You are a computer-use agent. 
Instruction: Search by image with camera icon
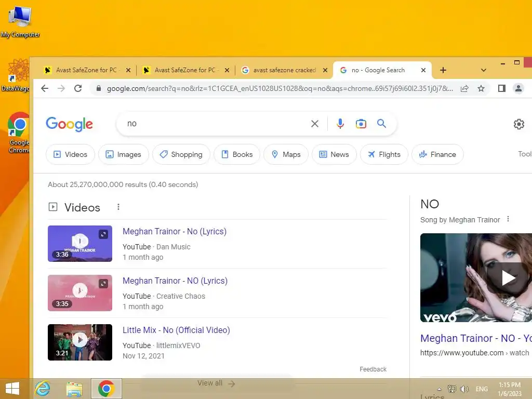pos(361,124)
